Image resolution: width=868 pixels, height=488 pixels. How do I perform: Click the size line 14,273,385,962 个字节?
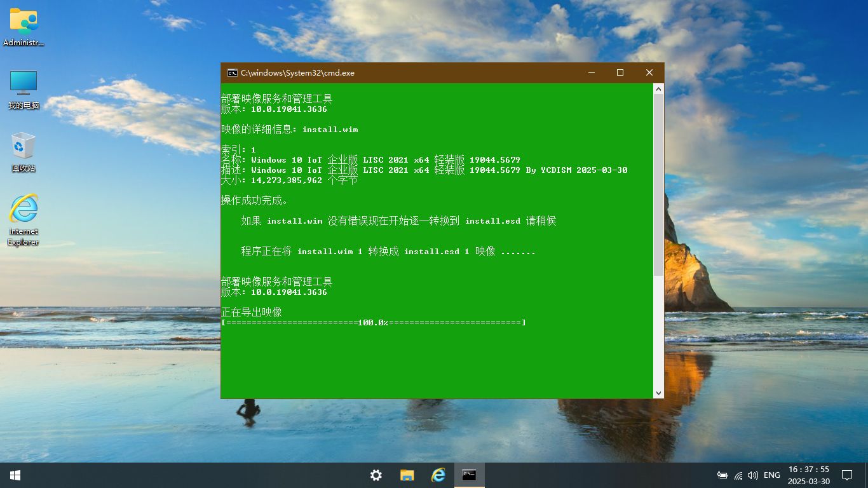pos(290,180)
